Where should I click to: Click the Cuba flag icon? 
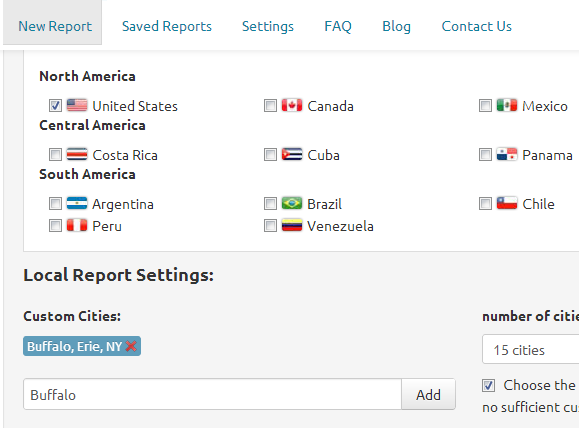292,155
